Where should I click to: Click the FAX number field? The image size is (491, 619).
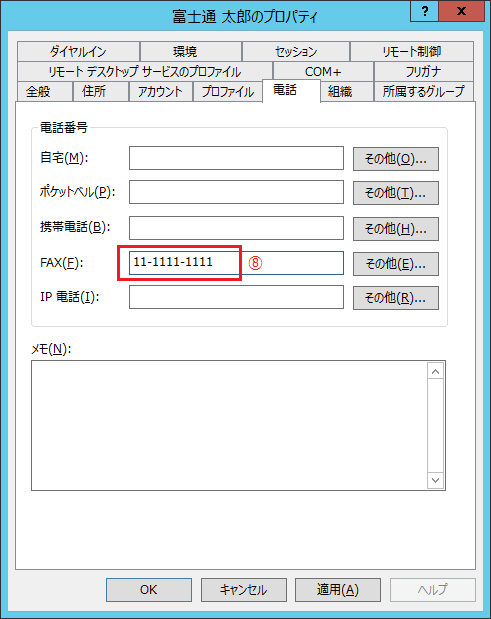[x=236, y=263]
